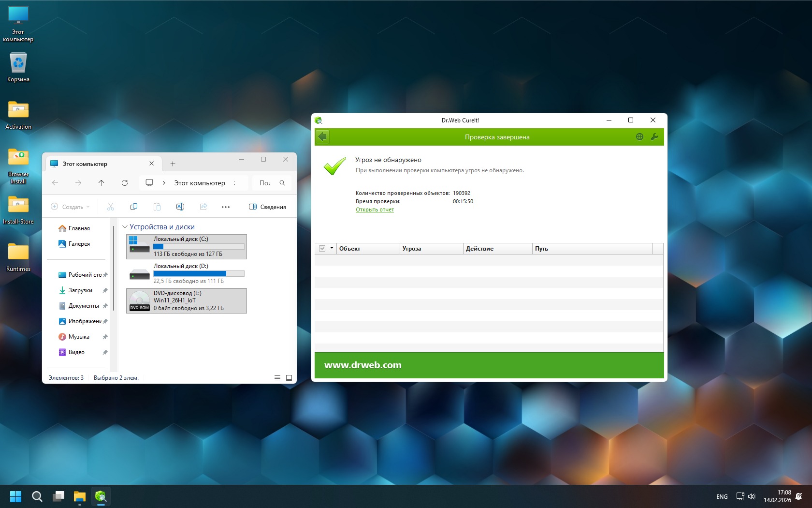
Task: Collapse the 'Устройства и диски' group
Action: point(125,227)
